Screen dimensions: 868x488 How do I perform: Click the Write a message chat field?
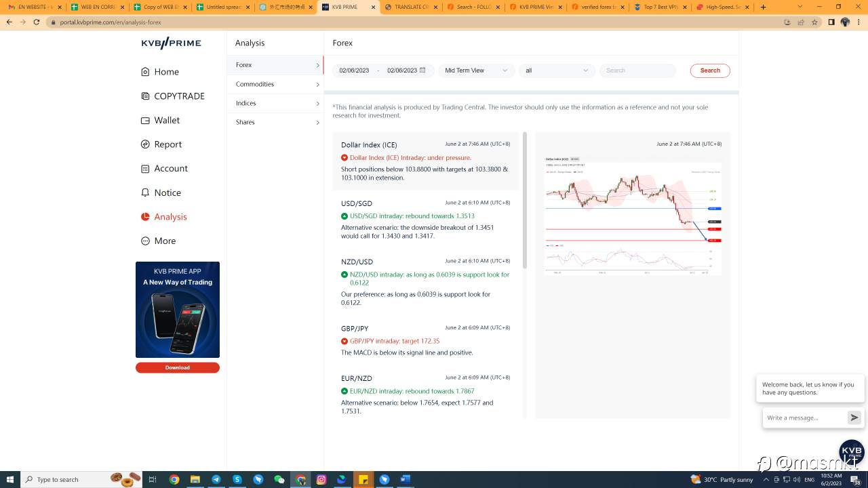pos(804,418)
